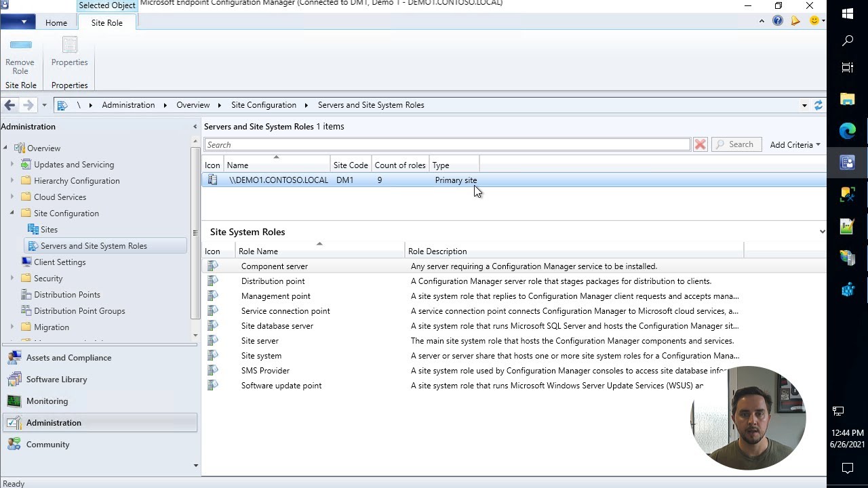
Task: Click the Site Configuration breadcrumb
Action: 264,105
